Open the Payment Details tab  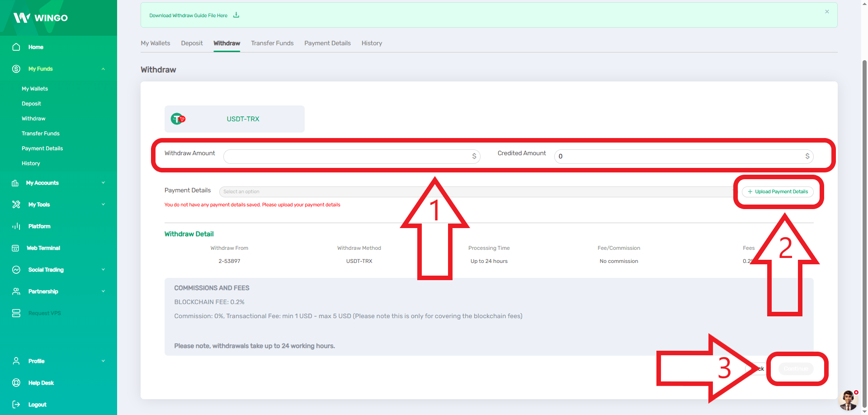[x=327, y=43]
